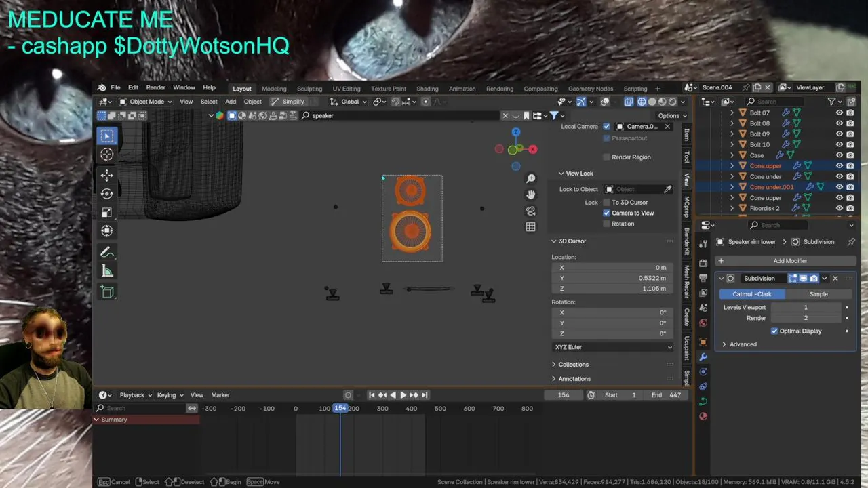
Task: Toggle visibility of Floordisk 2
Action: pos(839,209)
